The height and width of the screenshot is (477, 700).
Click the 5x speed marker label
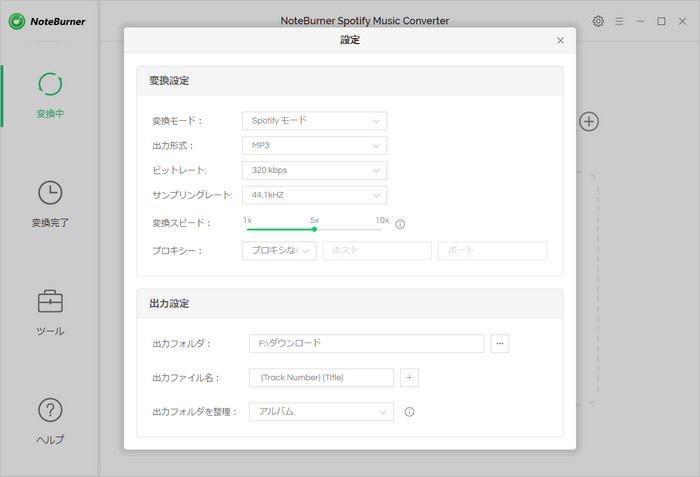click(x=315, y=220)
